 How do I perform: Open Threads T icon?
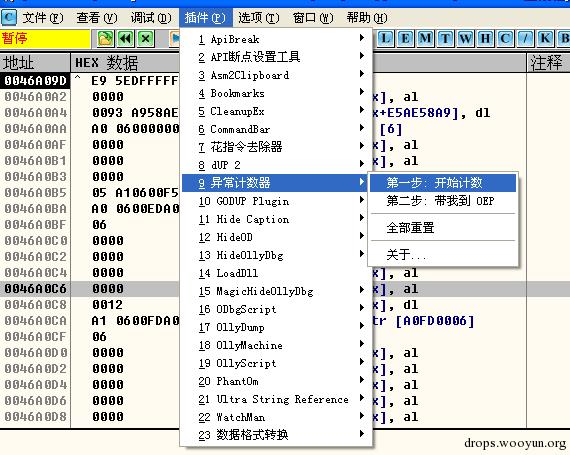[x=445, y=38]
